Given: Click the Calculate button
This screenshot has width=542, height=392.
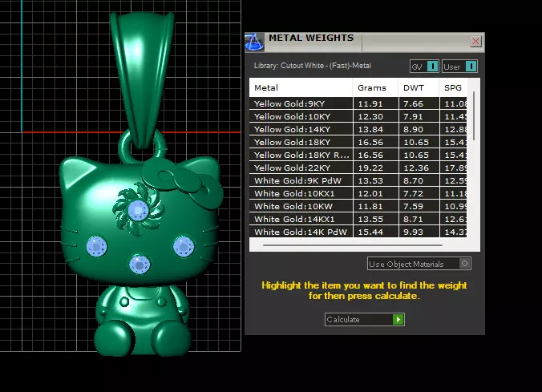Looking at the screenshot, I should 364,319.
